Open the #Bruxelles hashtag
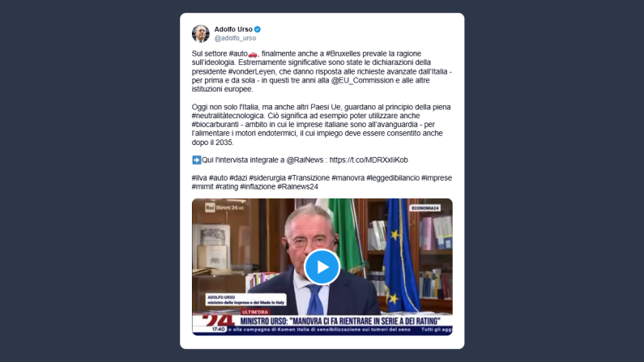Image resolution: width=644 pixels, height=362 pixels. coord(343,53)
